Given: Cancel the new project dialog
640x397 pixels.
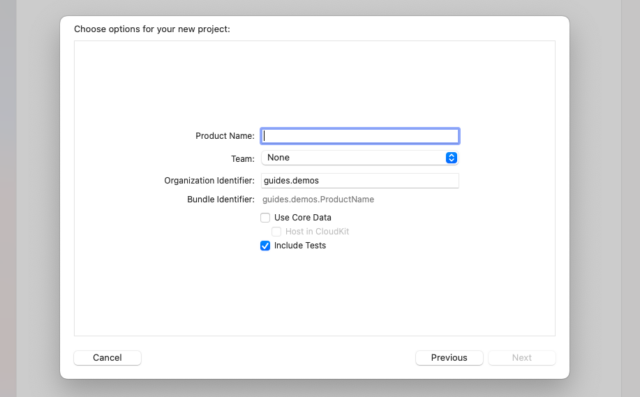Looking at the screenshot, I should (107, 358).
